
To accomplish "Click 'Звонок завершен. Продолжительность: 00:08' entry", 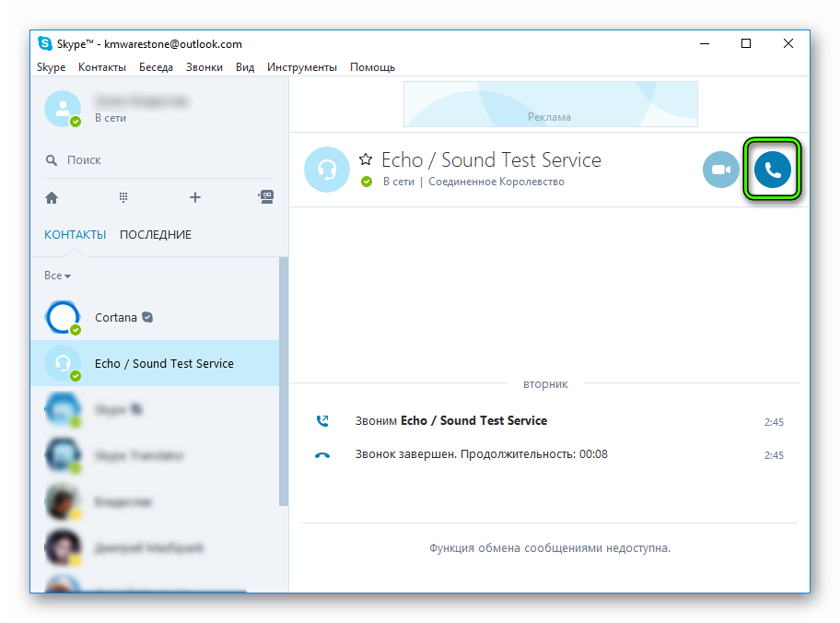I will coord(481,454).
